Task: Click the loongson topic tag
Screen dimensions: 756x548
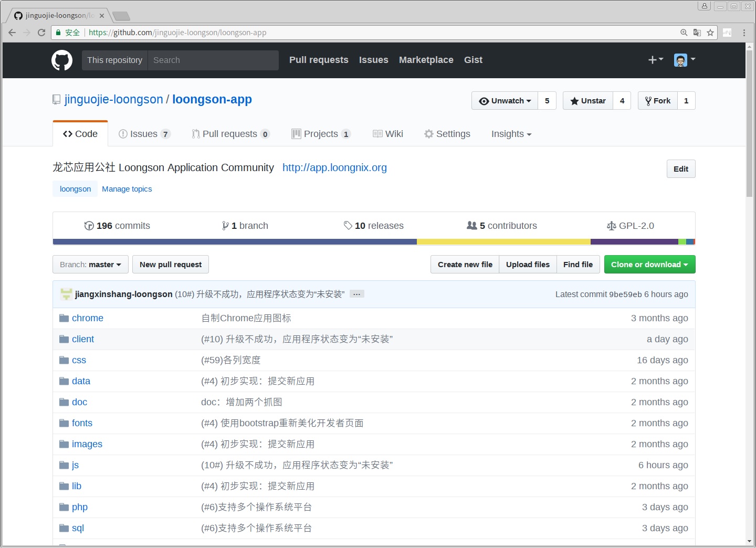Action: 75,189
